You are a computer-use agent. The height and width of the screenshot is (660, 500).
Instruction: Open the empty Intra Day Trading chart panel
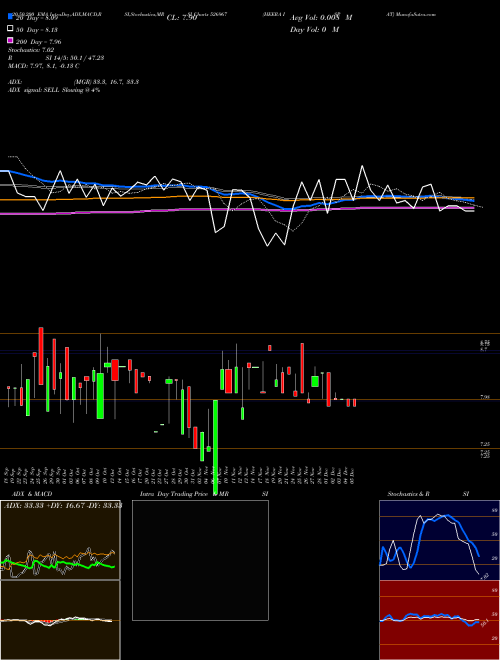(x=200, y=560)
